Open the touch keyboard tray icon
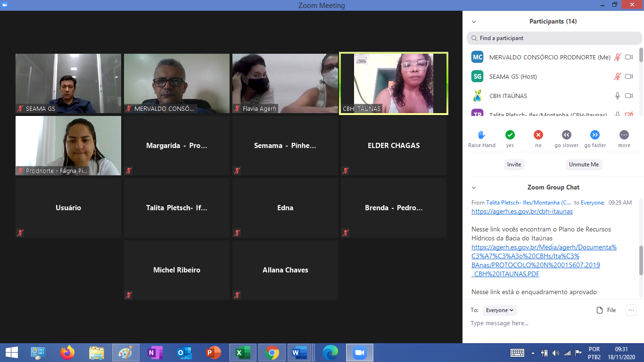 (x=517, y=353)
